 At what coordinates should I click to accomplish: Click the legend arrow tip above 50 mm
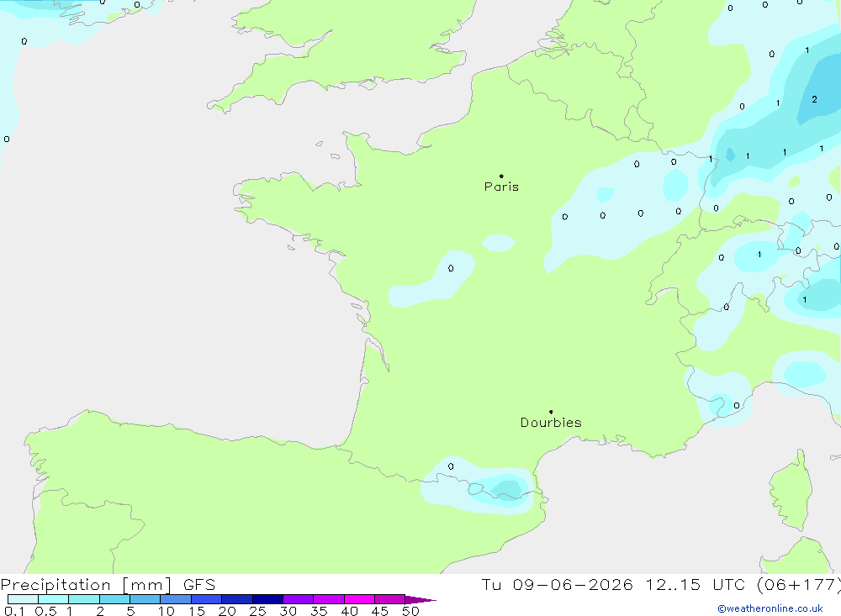click(421, 600)
